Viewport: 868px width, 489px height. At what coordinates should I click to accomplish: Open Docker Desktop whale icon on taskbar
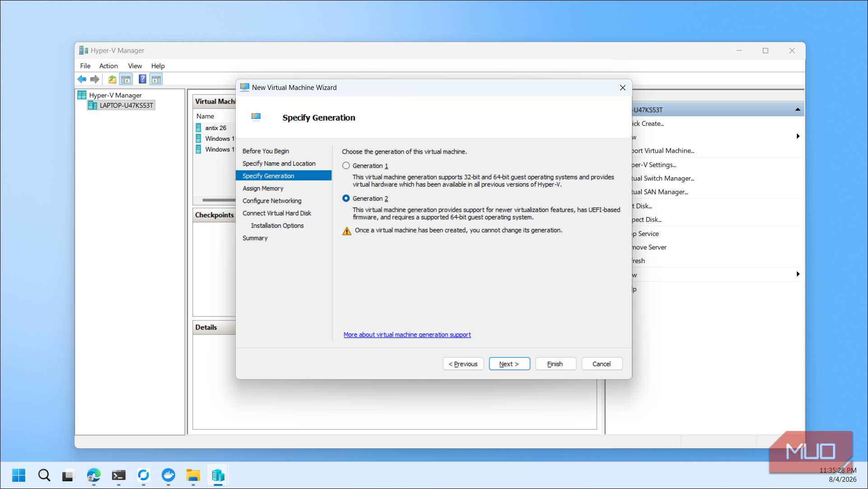(168, 475)
